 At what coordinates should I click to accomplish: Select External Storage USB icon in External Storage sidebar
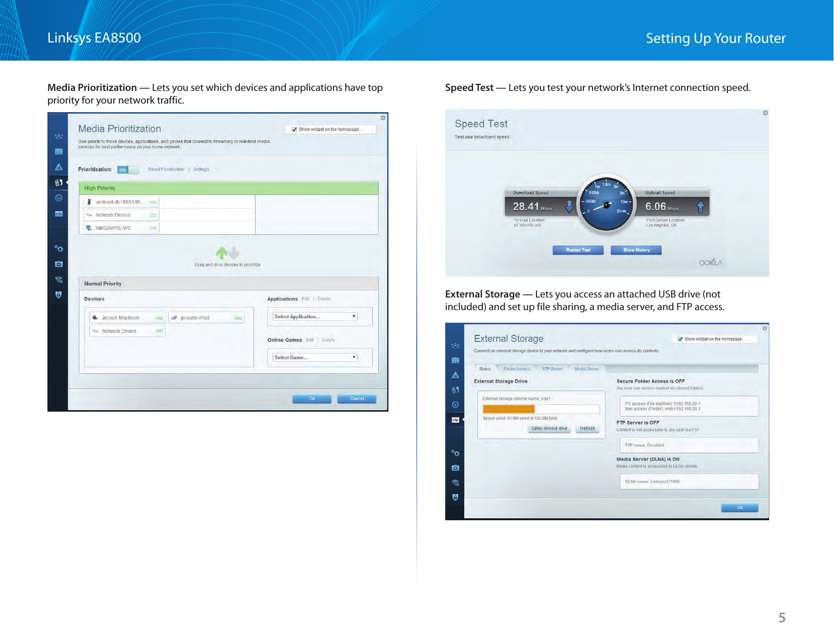click(455, 420)
